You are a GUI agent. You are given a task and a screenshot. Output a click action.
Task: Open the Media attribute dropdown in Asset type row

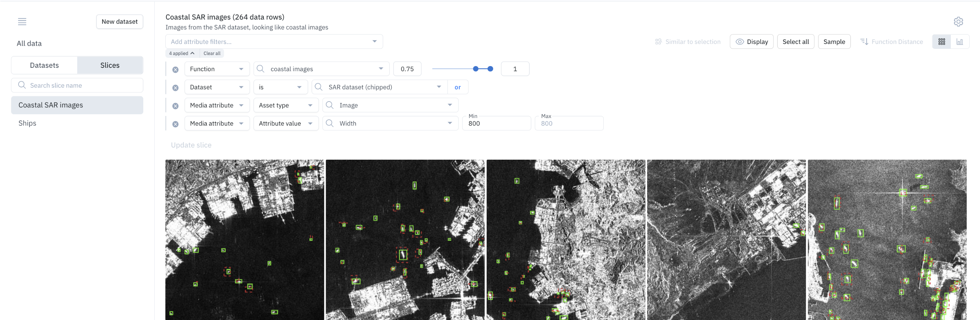(x=217, y=105)
